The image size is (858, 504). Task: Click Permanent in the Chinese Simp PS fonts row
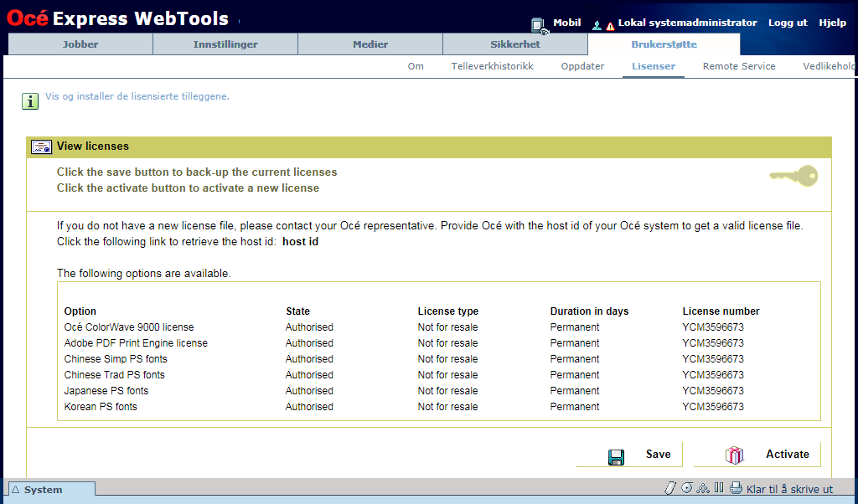coord(575,358)
